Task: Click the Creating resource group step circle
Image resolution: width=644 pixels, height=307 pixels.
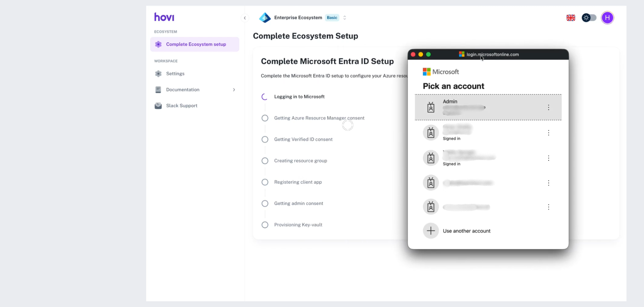Action: [265, 161]
